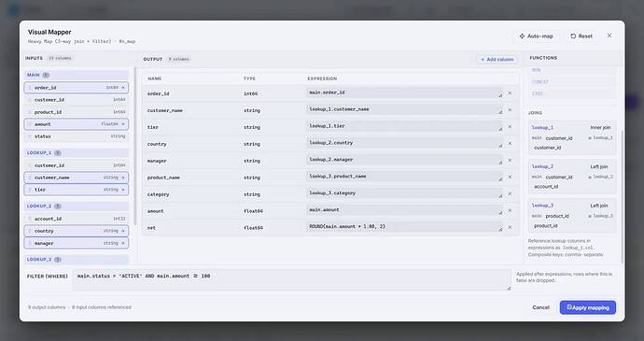
Task: Edit the output name customer_name
Action: tap(165, 110)
